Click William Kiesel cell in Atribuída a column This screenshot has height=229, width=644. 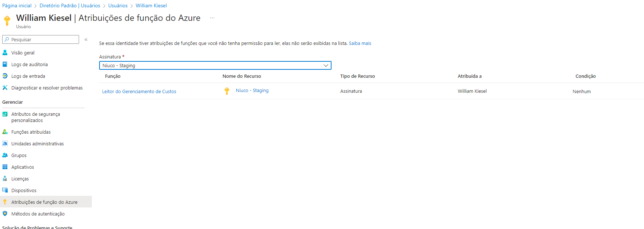[472, 91]
